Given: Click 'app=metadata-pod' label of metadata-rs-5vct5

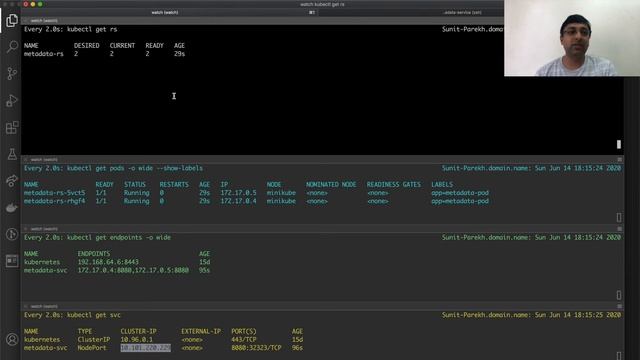Looking at the screenshot, I should click(460, 193).
